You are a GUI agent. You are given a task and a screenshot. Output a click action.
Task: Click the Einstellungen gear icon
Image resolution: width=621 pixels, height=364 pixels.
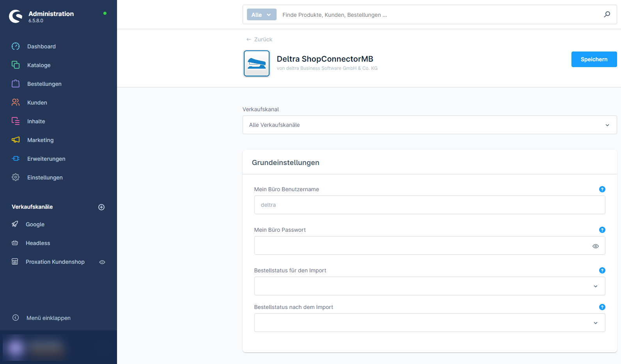16,177
